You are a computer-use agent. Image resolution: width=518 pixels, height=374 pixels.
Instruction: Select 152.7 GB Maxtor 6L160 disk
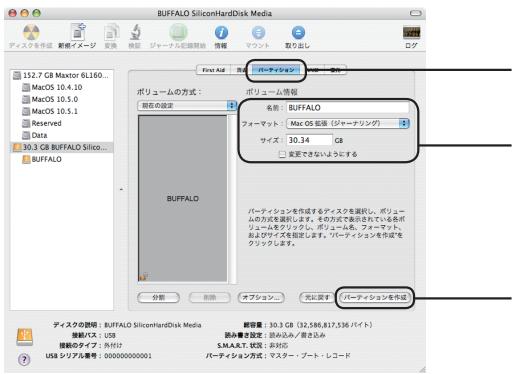pyautogui.click(x=62, y=75)
